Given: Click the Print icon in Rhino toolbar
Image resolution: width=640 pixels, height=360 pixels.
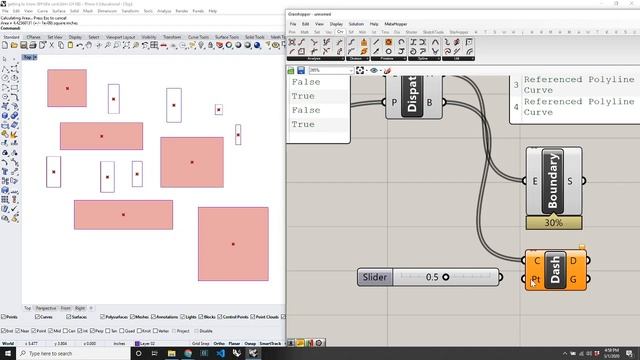Looking at the screenshot, I should coord(33,45).
